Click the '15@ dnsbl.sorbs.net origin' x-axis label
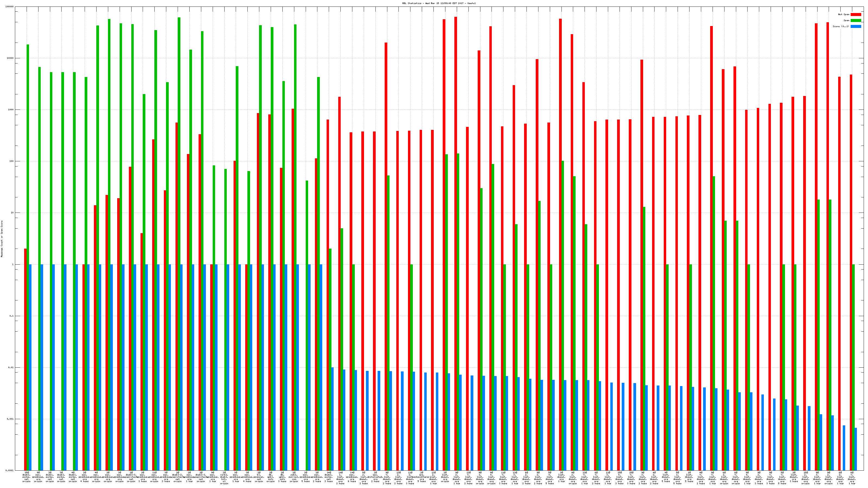This screenshot has height=488, width=868. point(26,477)
